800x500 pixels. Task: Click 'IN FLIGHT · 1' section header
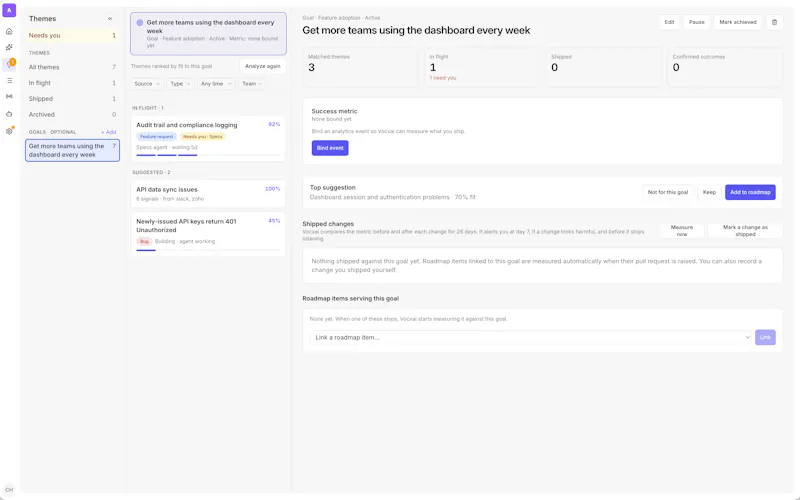[148, 108]
